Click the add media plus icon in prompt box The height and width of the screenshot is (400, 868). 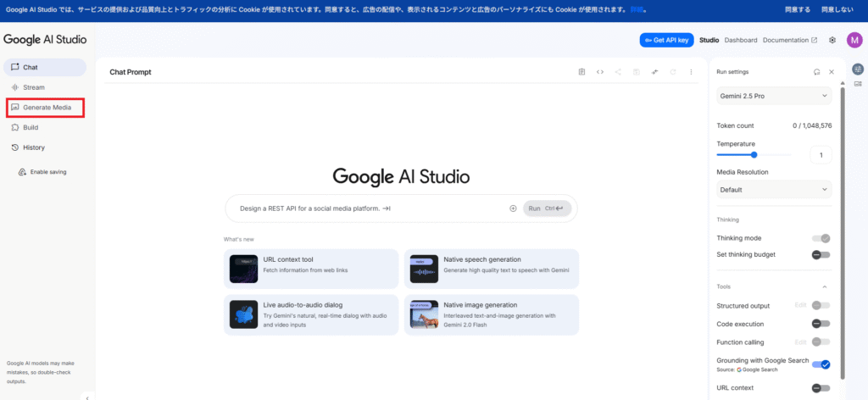pos(513,208)
